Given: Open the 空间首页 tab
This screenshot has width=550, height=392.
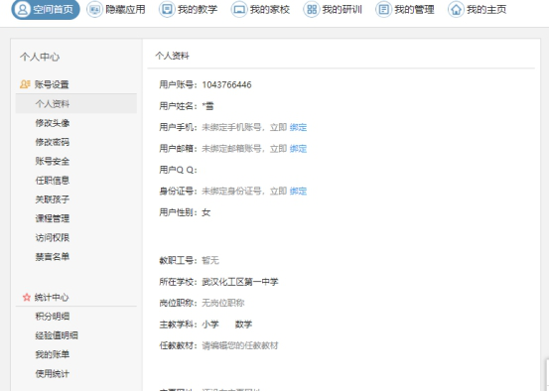Looking at the screenshot, I should (x=46, y=10).
